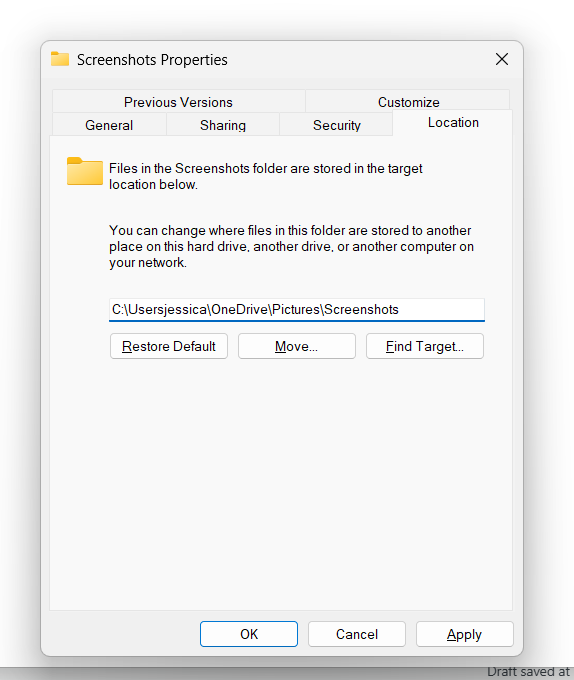Open the Customize tab

point(408,102)
